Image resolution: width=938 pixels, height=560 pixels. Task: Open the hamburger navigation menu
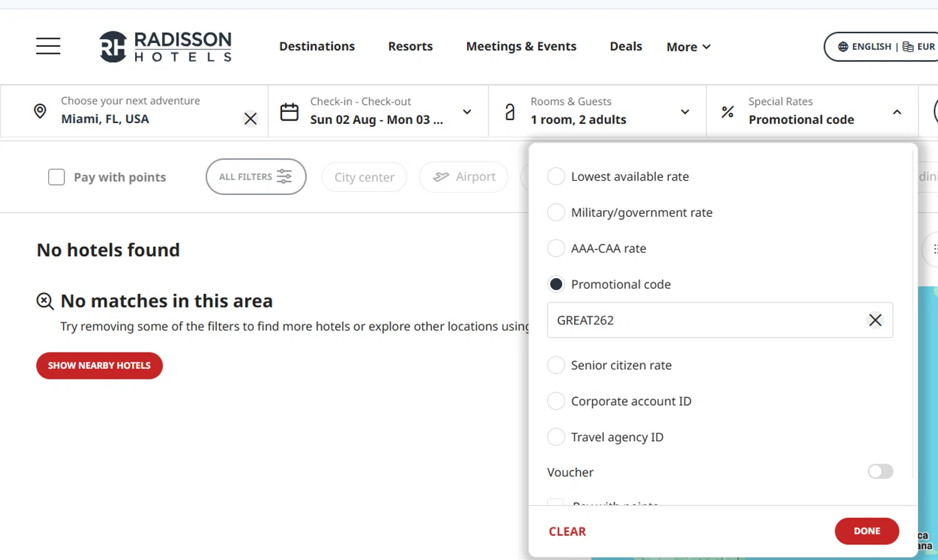(x=48, y=46)
